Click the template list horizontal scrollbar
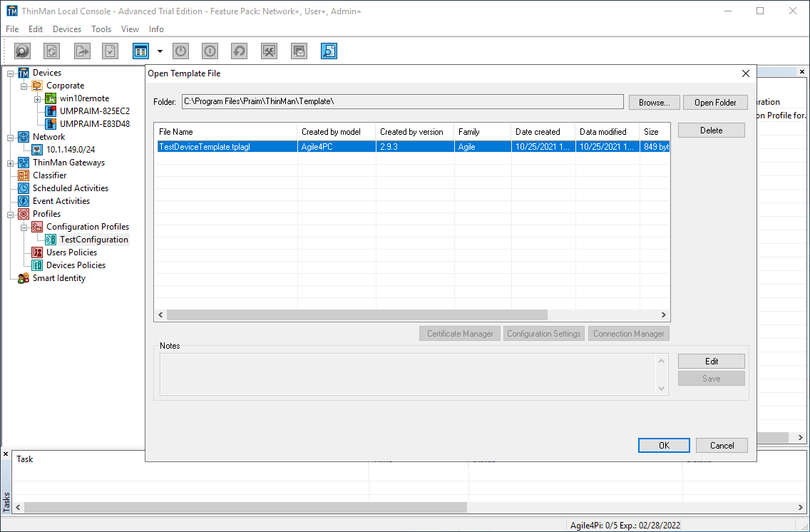810x532 pixels. [357, 314]
